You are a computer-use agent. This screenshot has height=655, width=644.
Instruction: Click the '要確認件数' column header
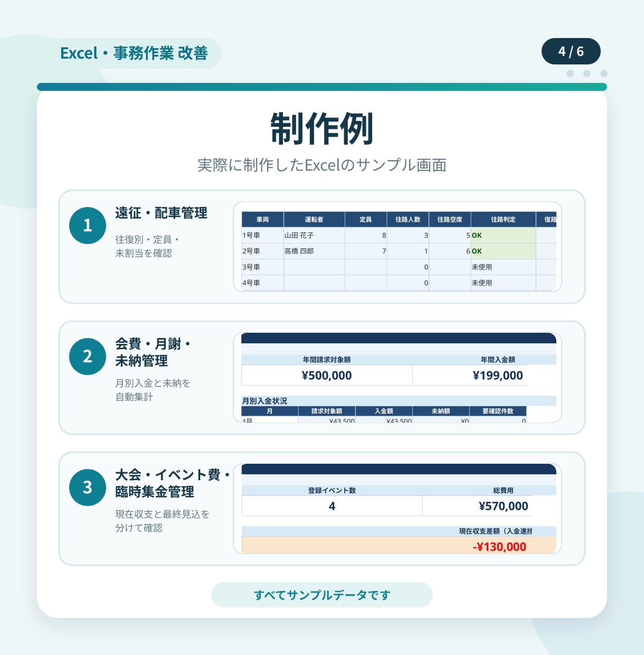pyautogui.click(x=498, y=411)
